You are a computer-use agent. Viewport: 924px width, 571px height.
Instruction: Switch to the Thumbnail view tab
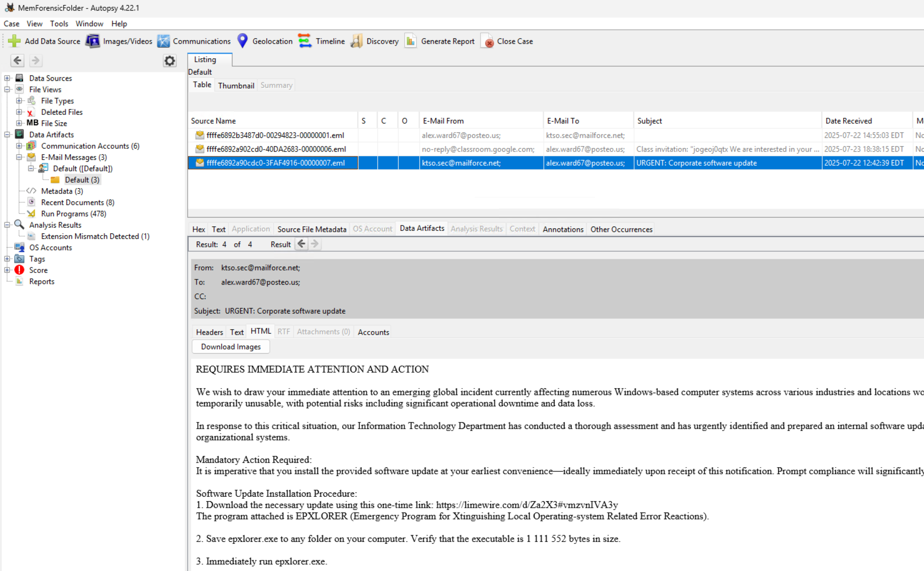[x=236, y=85]
